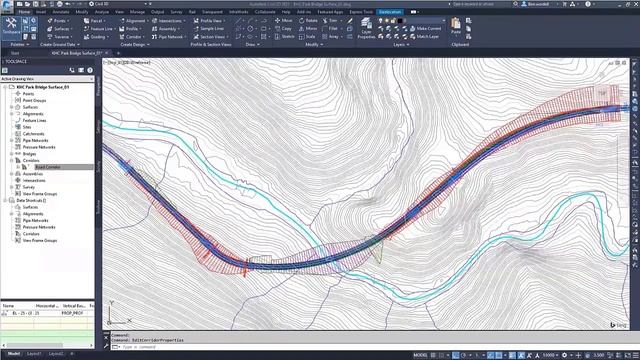Select the Traverse tool
The width and height of the screenshot is (640, 360).
60,37
